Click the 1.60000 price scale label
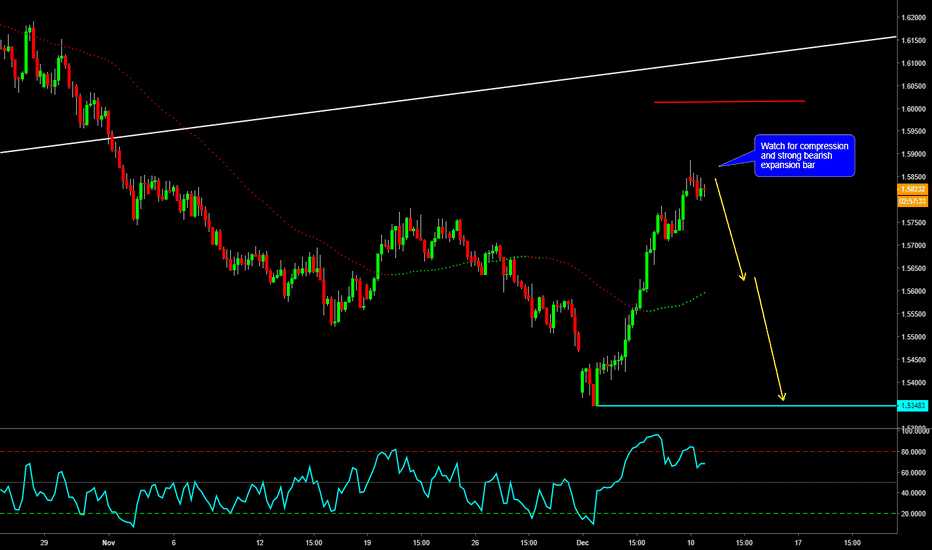The height and width of the screenshot is (550, 932). point(914,109)
